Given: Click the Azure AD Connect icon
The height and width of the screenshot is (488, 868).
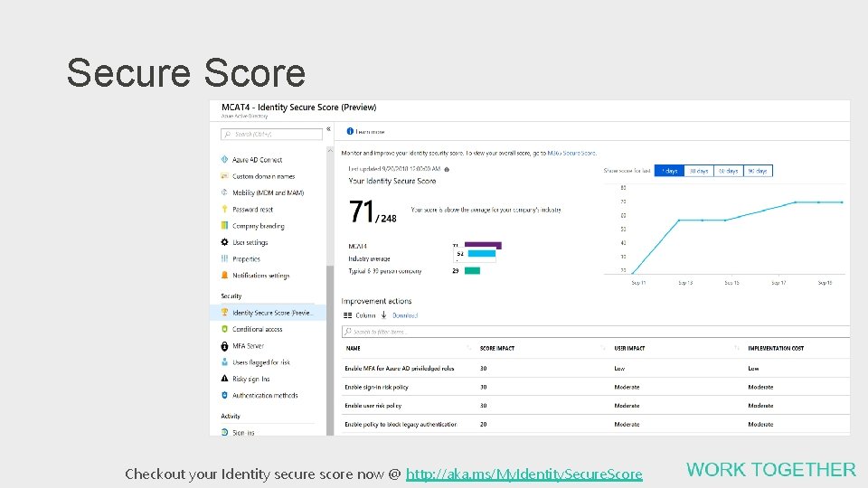Looking at the screenshot, I should pyautogui.click(x=224, y=159).
